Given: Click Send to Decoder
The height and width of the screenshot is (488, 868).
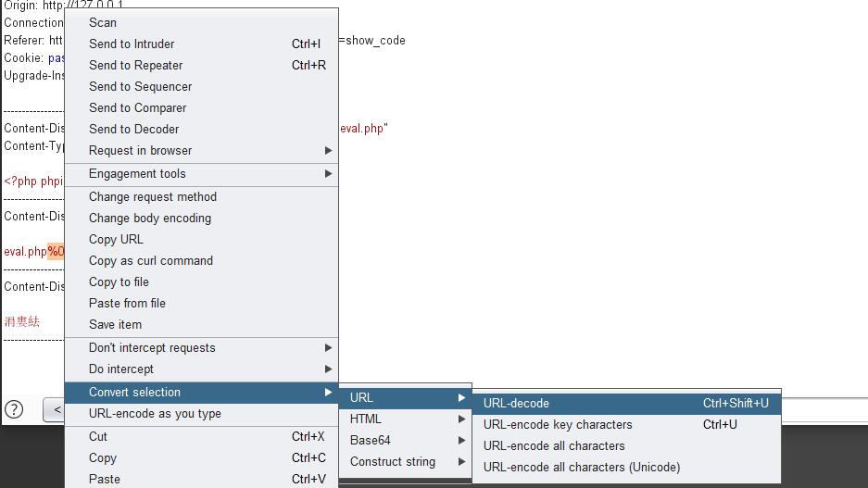Looking at the screenshot, I should [134, 129].
